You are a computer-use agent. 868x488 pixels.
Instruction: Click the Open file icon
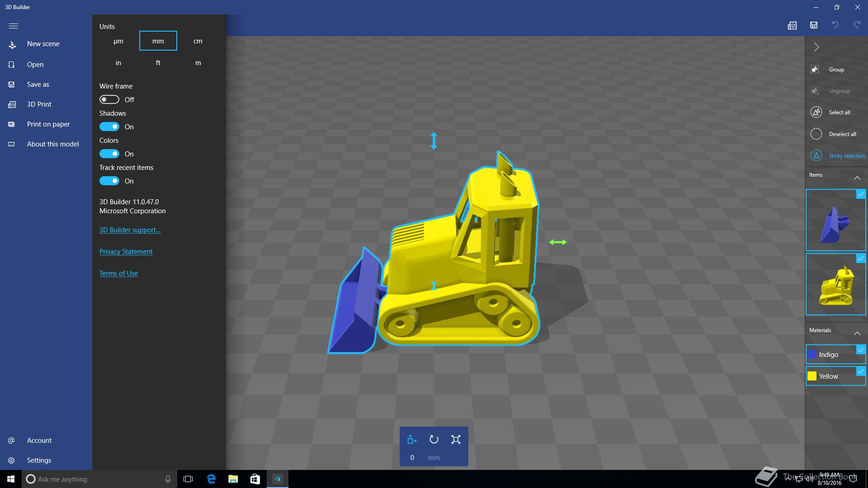[12, 65]
